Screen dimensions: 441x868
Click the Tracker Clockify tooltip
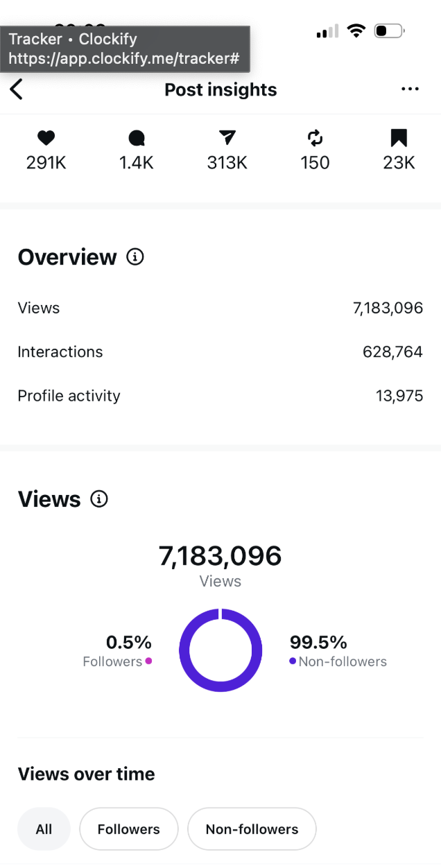125,49
